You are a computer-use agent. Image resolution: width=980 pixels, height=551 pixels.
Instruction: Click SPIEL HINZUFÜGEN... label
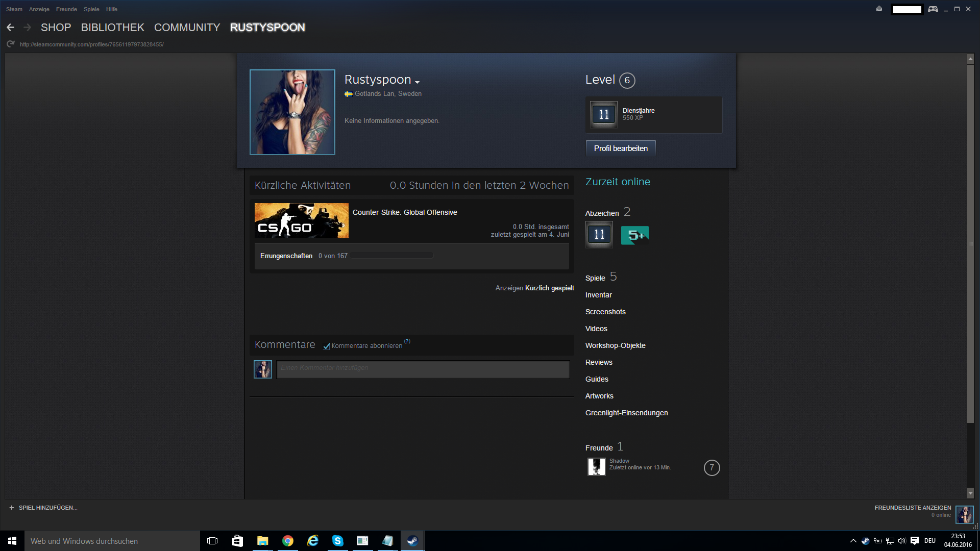pyautogui.click(x=48, y=508)
